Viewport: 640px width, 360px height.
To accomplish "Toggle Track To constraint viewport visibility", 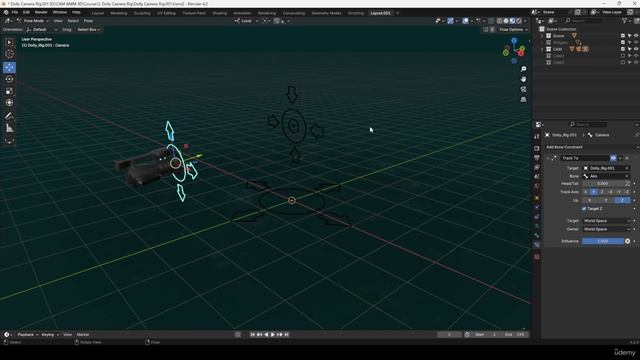I will coord(613,158).
